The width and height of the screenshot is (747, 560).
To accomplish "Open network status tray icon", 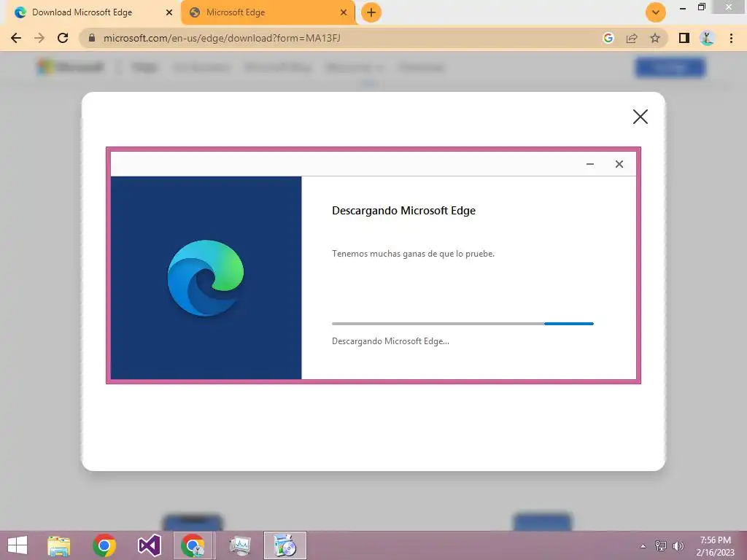I will (x=660, y=545).
